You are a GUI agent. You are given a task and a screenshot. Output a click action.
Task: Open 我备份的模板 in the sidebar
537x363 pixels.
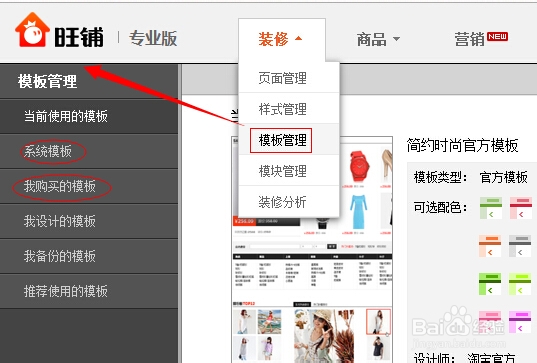click(89, 256)
